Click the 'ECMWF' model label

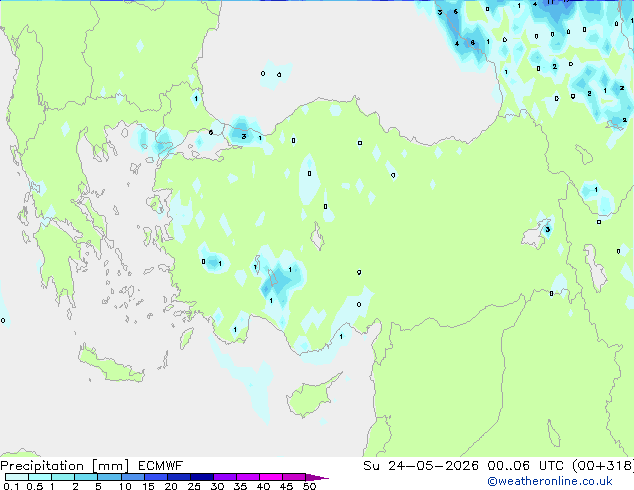click(x=160, y=466)
